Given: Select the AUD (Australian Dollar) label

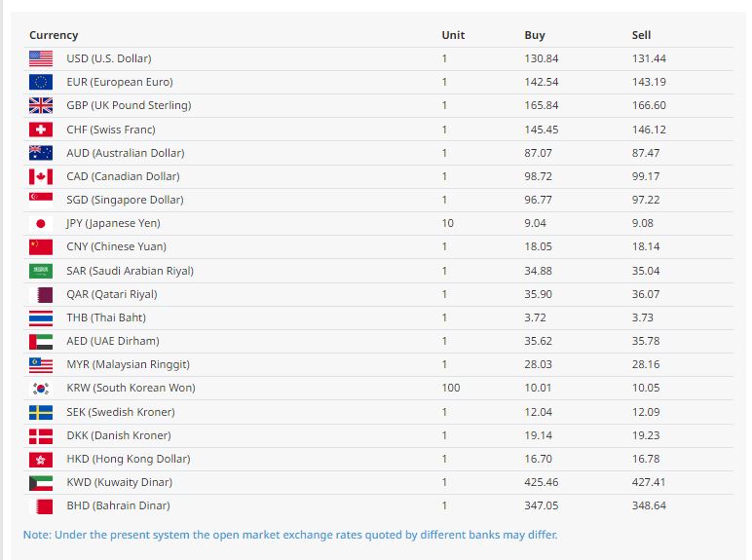Looking at the screenshot, I should 125,153.
